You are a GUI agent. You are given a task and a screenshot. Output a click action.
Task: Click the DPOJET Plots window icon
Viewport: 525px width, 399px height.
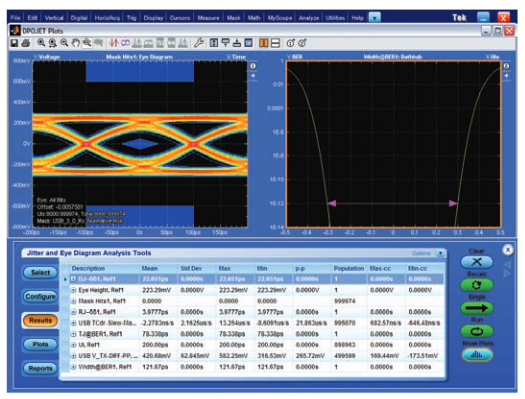coord(15,30)
